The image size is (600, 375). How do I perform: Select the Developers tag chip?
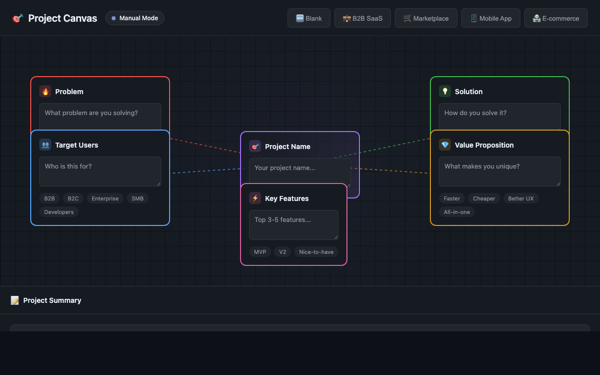click(x=59, y=212)
